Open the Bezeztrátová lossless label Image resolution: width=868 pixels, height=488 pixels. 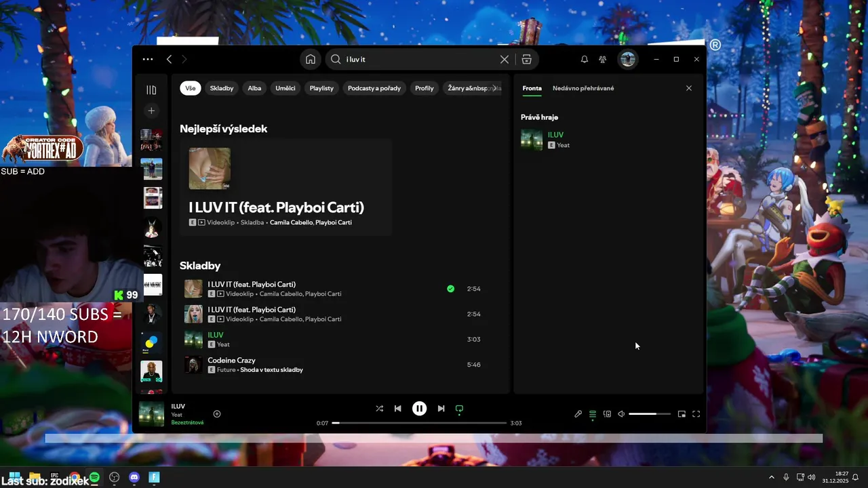pyautogui.click(x=187, y=423)
